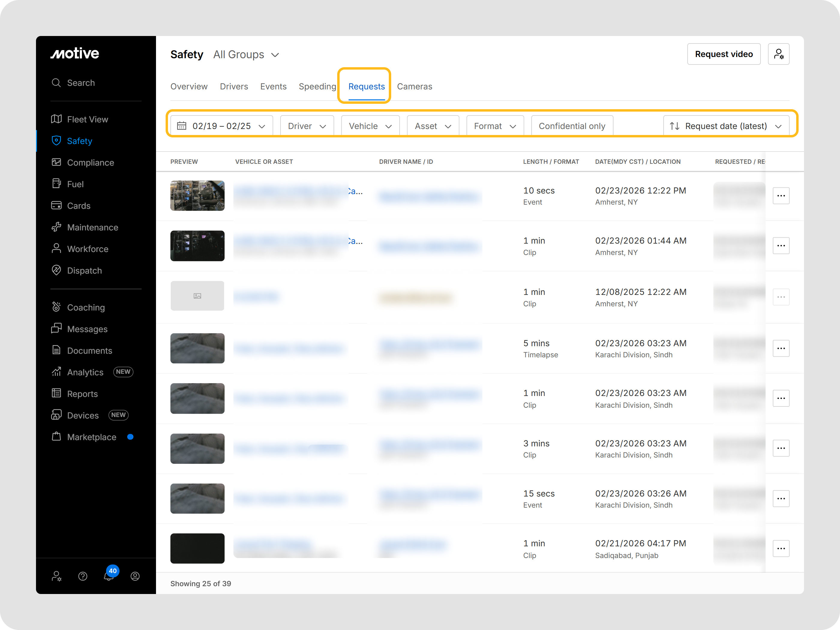
Task: Open the Analytics sidebar item
Action: pos(85,372)
